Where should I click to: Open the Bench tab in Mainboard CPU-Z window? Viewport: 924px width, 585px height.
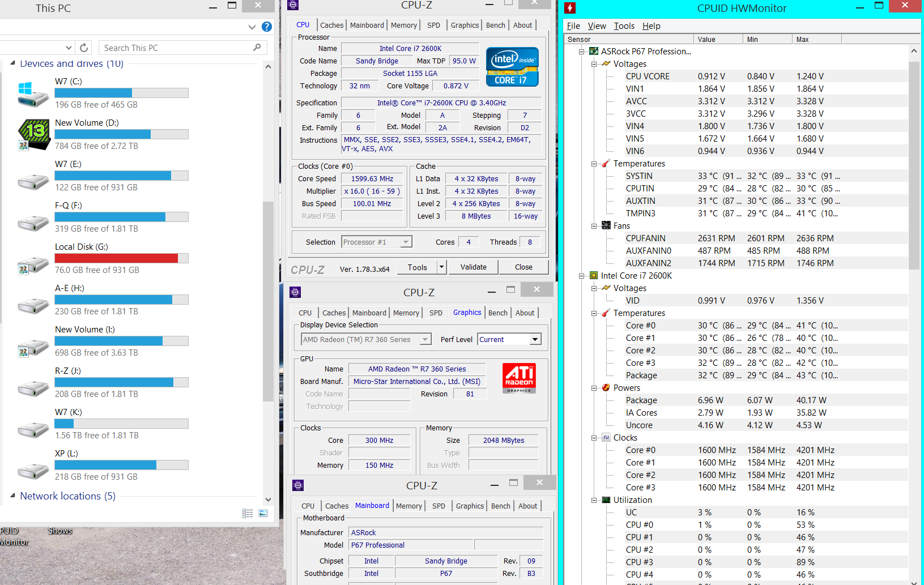500,506
